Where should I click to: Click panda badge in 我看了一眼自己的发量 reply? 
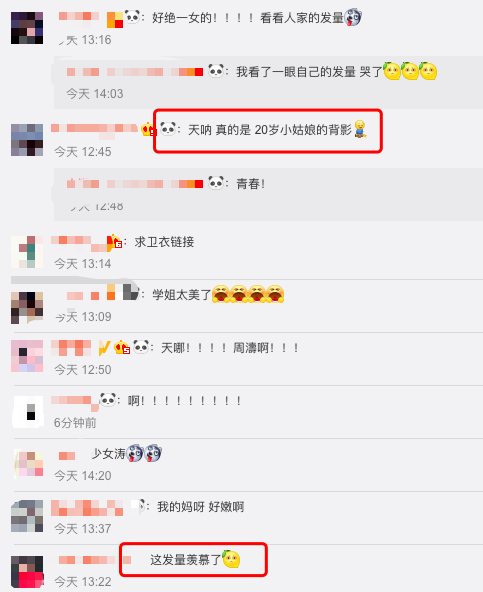pyautogui.click(x=216, y=71)
